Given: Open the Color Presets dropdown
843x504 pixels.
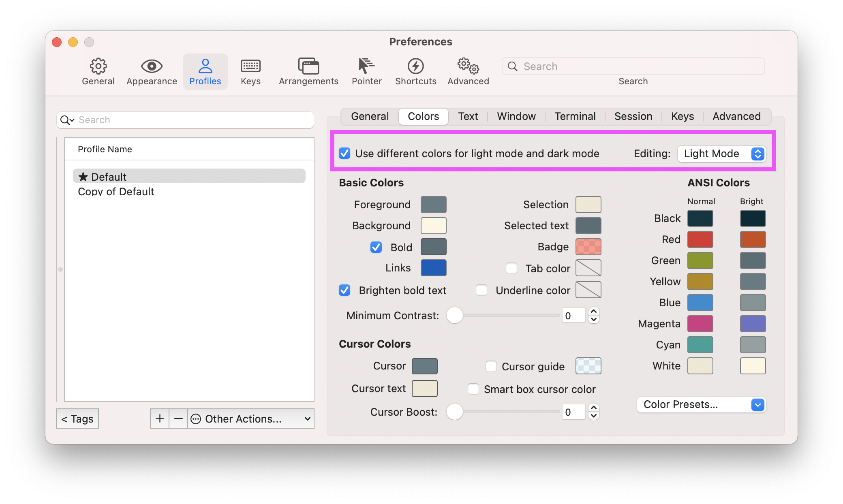Looking at the screenshot, I should (701, 404).
